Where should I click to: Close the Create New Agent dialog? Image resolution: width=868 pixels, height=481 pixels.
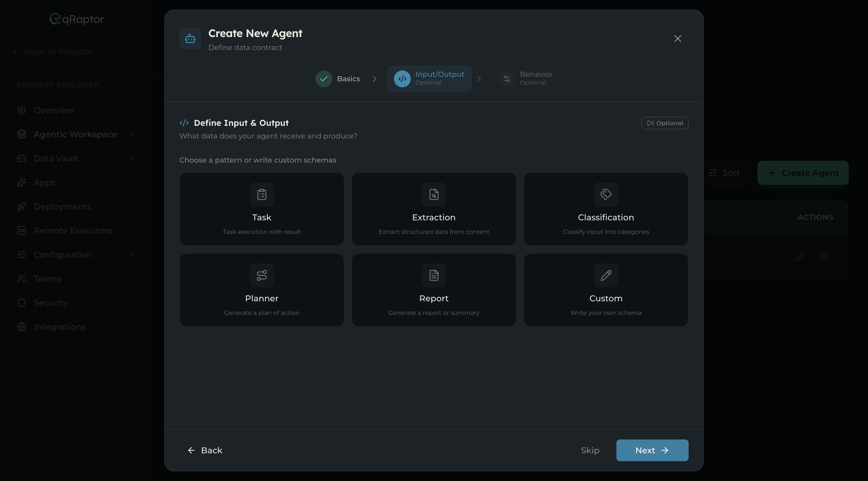click(677, 39)
